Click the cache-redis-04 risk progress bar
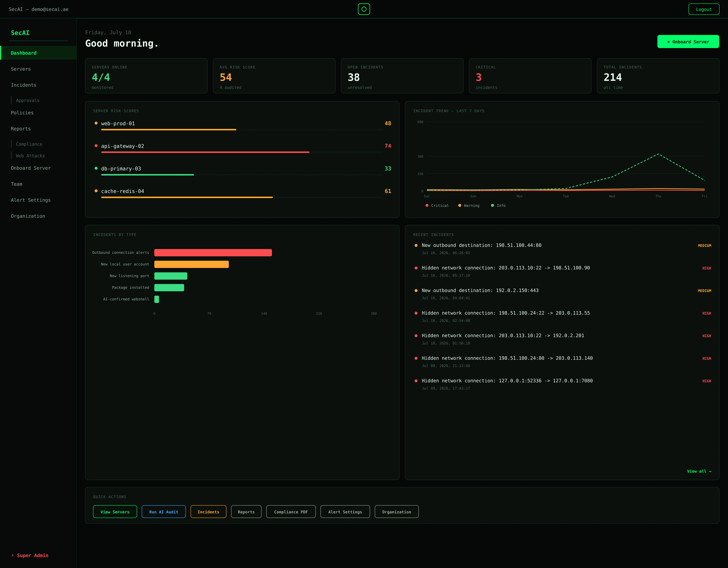Viewport: 728px width, 568px height. 242,197
